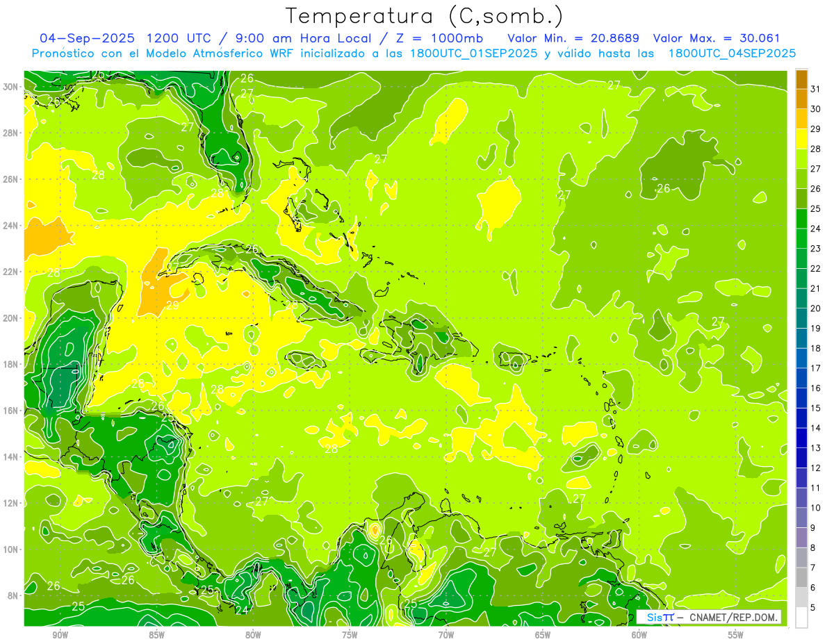Click the "90W" longitude axis label
Image resolution: width=834 pixels, height=644 pixels.
pos(60,635)
